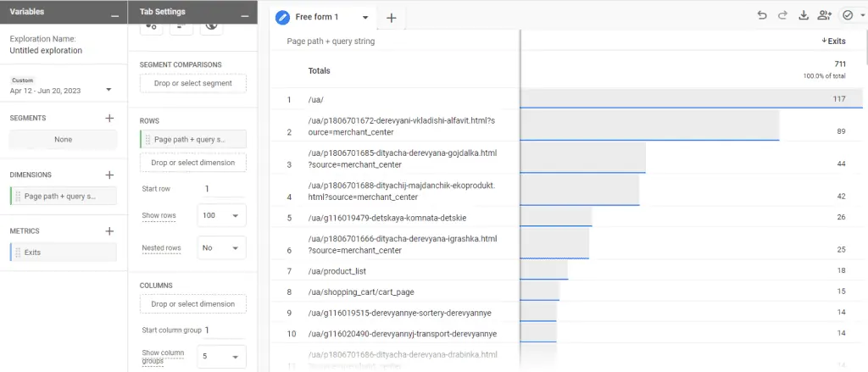Click row 4 dityachij-majdanchik-ekoprodukt path
868x372 pixels.
(401, 191)
